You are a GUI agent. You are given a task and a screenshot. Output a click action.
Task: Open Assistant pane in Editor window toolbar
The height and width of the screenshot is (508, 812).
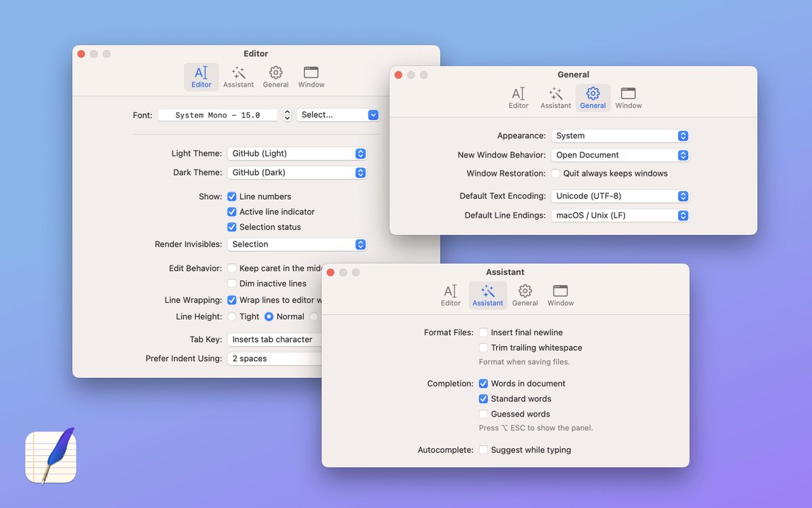coord(238,77)
